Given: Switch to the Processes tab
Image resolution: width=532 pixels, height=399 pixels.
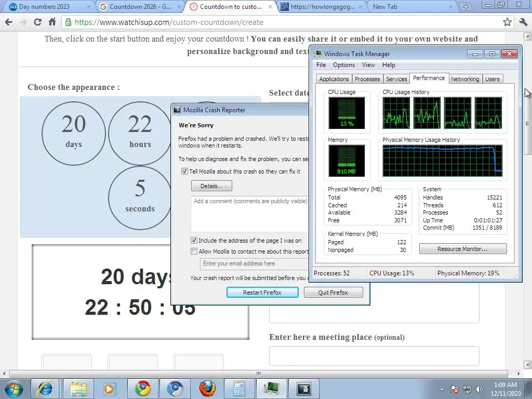Looking at the screenshot, I should (367, 79).
